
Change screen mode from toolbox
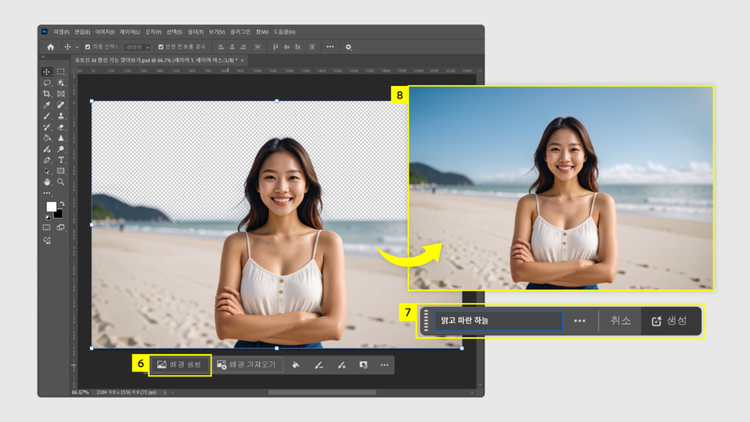pos(61,228)
